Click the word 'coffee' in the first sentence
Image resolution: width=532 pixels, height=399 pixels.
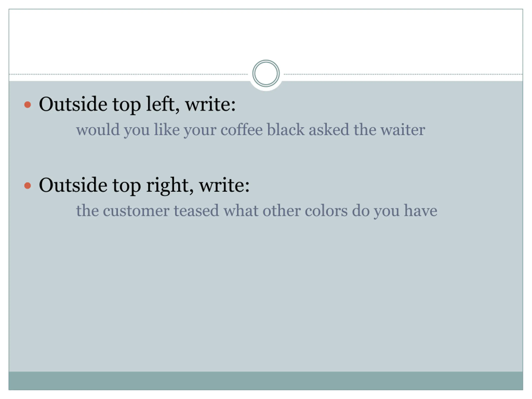242,130
